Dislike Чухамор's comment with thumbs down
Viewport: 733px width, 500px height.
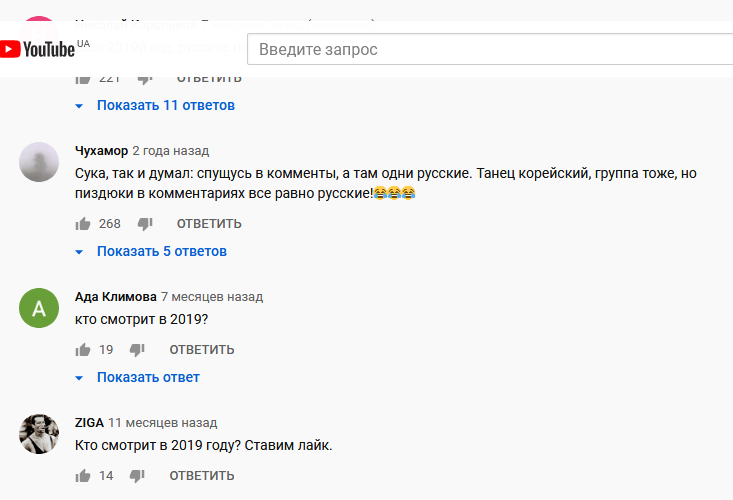point(145,223)
